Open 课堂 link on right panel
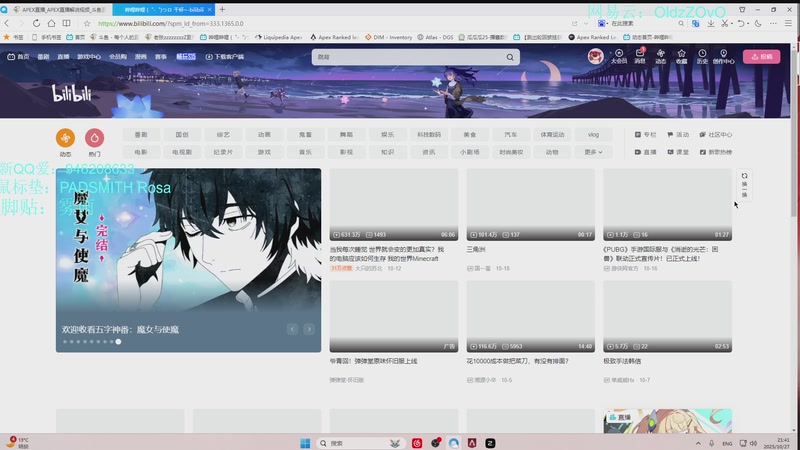800x450 pixels. tap(678, 152)
